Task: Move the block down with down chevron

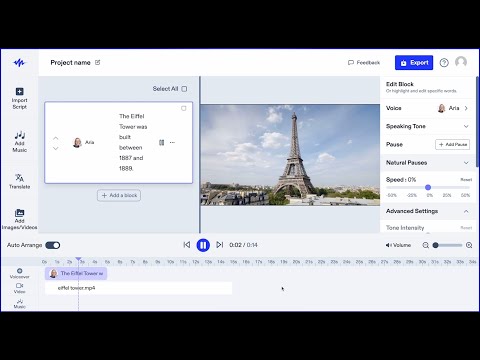Action: [56, 148]
